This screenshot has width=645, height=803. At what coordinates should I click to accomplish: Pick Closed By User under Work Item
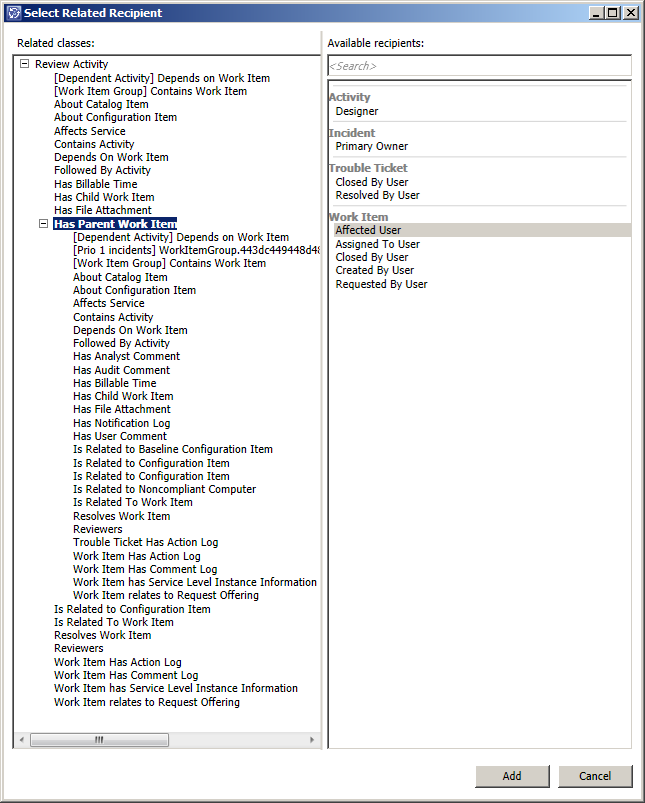coord(371,257)
